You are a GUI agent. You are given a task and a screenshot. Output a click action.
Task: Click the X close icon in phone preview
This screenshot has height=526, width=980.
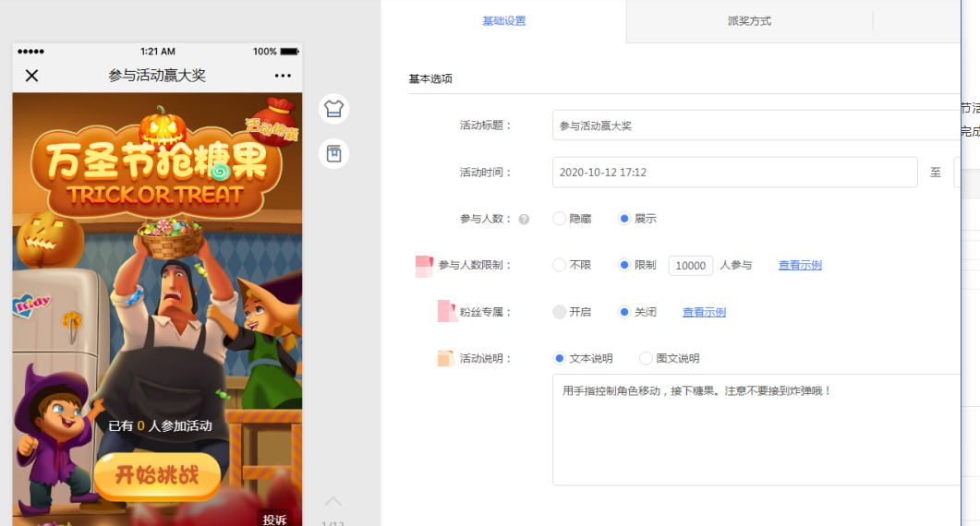coord(31,76)
